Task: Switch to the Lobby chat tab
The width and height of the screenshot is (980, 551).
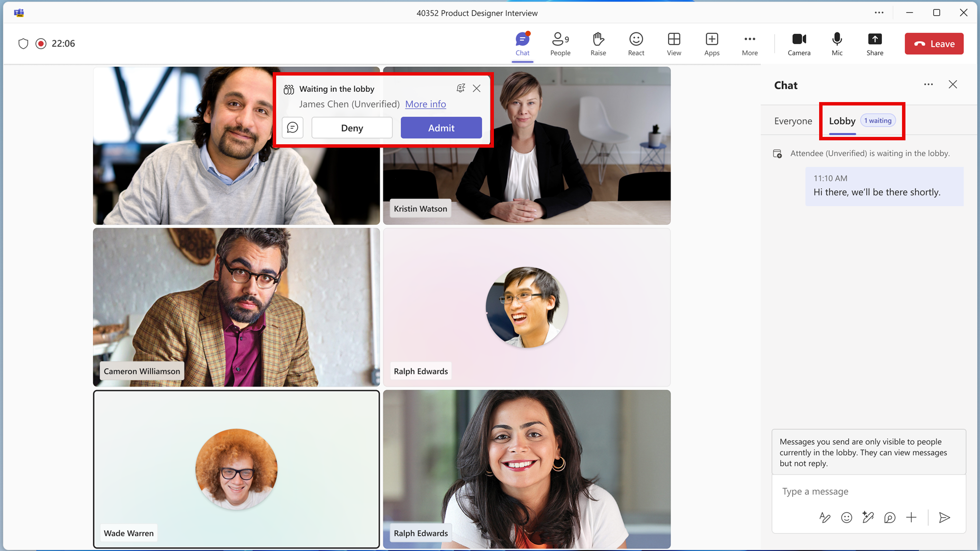Action: [842, 121]
